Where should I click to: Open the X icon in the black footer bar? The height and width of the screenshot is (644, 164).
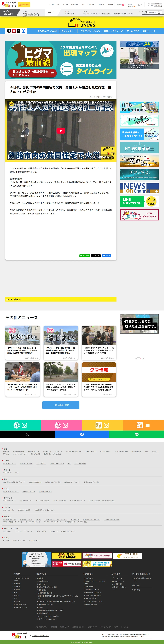27,435
